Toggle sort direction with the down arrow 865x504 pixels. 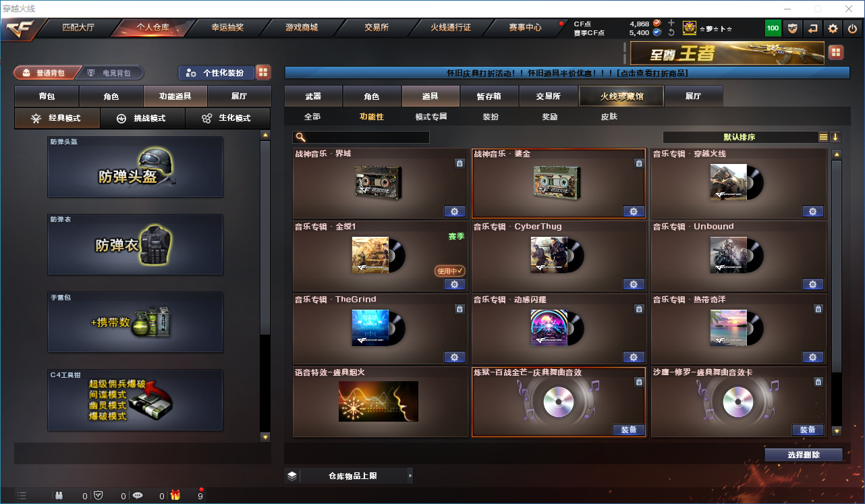coord(835,137)
